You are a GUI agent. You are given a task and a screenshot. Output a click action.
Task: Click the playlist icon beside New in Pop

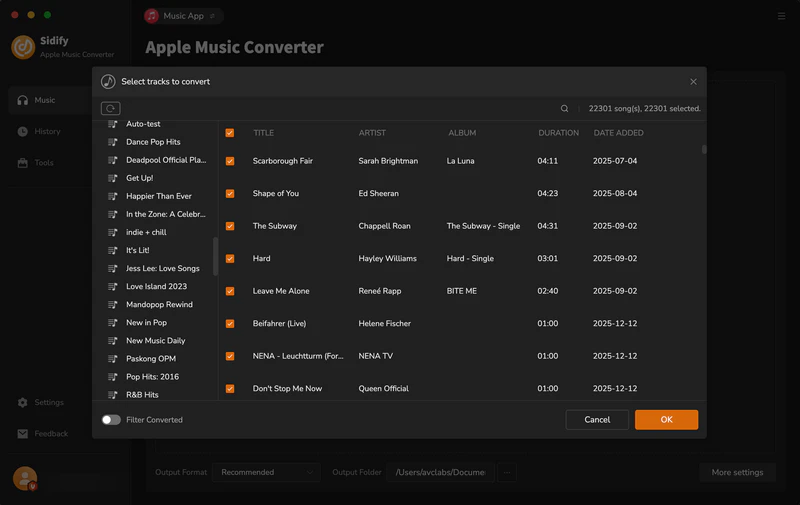coord(113,322)
